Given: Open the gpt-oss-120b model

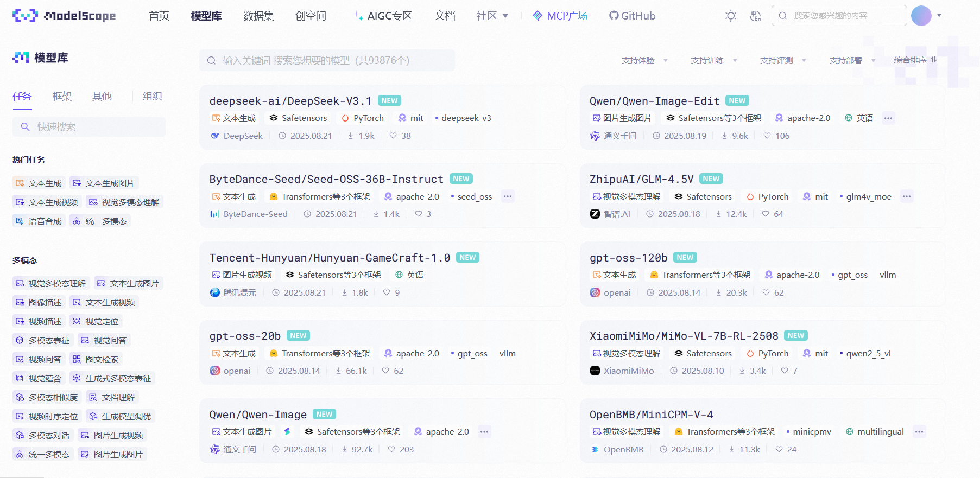Looking at the screenshot, I should pos(628,258).
